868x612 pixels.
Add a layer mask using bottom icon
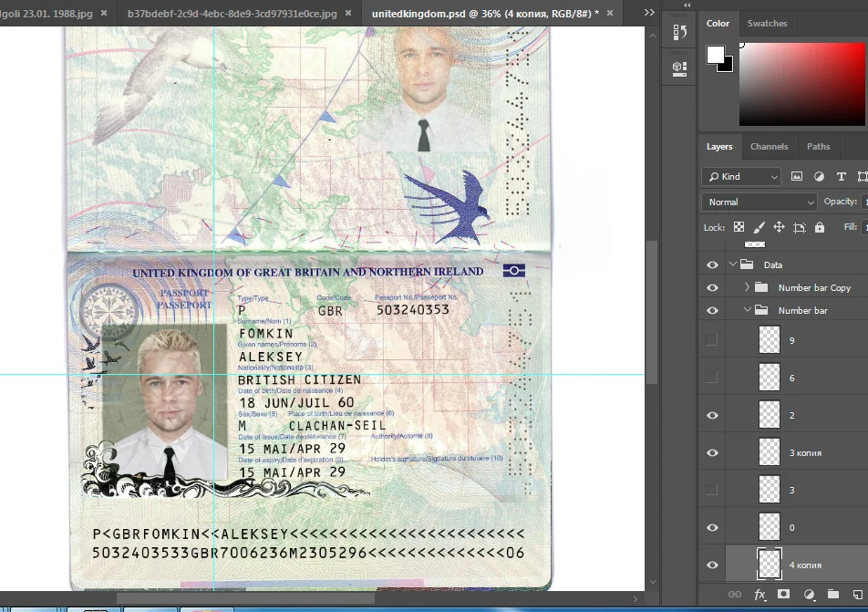click(x=783, y=595)
